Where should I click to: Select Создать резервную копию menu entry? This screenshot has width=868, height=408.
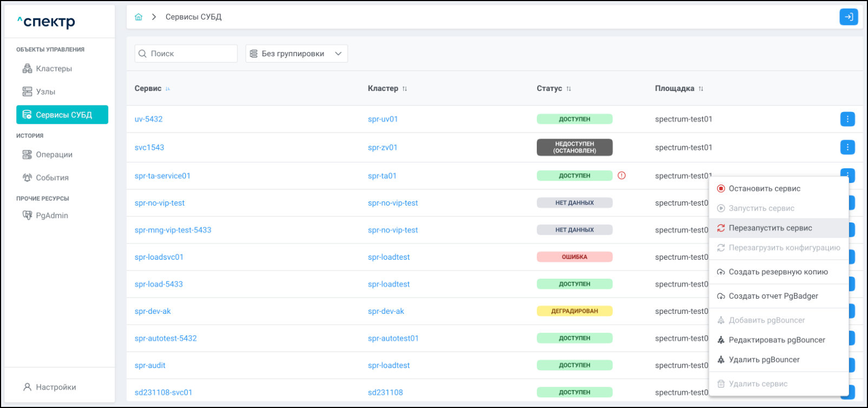coord(778,272)
